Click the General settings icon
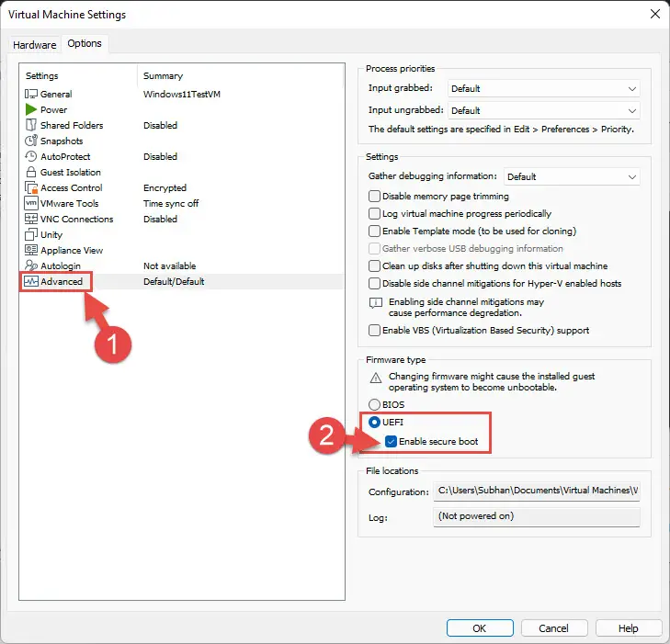670x644 pixels. (x=30, y=94)
